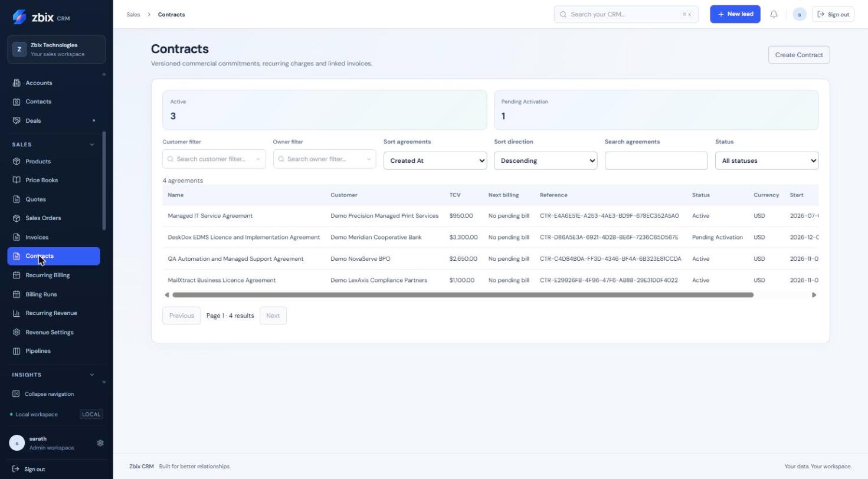Open Sales Orders menu item
The width and height of the screenshot is (868, 479).
click(x=43, y=218)
